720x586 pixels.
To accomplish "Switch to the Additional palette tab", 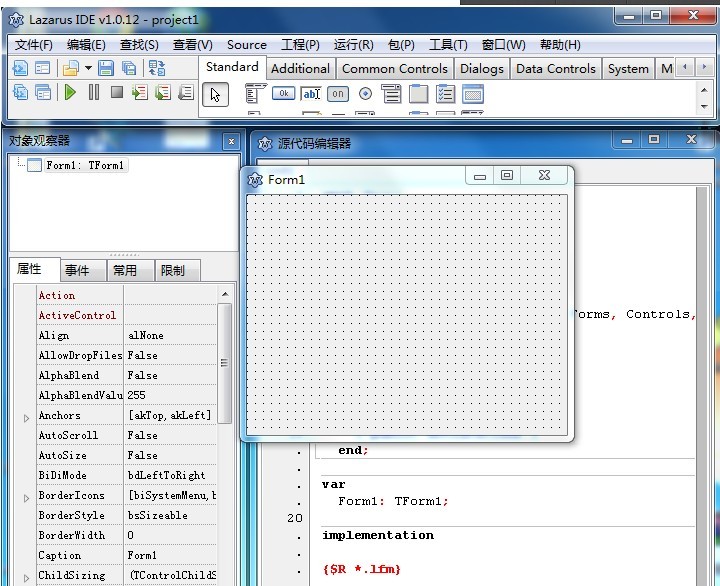I will click(x=300, y=69).
